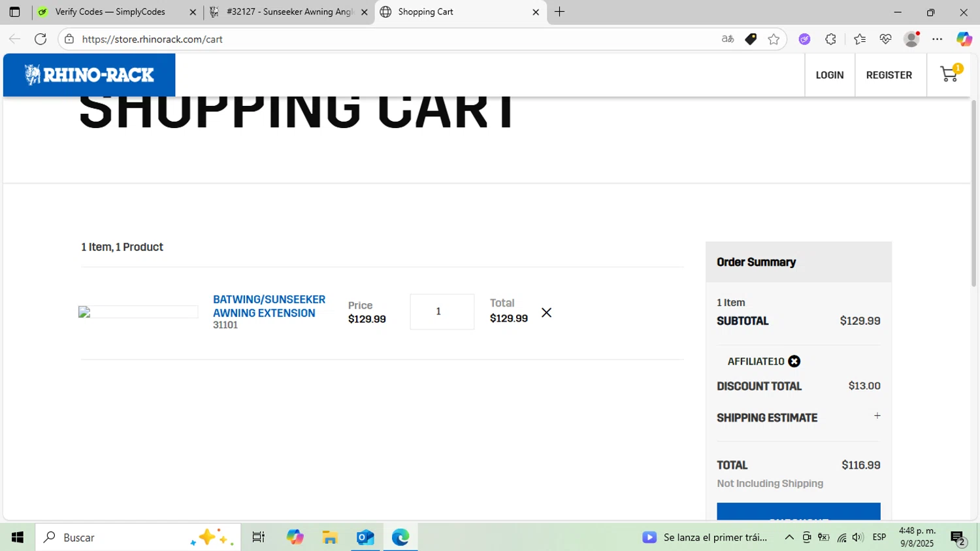Remove Batwing/Sunseeker Awning Extension from cart
Viewport: 980px width, 551px height.
[546, 312]
